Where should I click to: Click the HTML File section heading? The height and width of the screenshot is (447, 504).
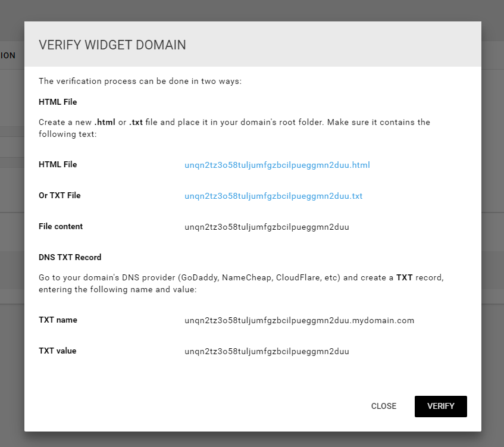58,102
